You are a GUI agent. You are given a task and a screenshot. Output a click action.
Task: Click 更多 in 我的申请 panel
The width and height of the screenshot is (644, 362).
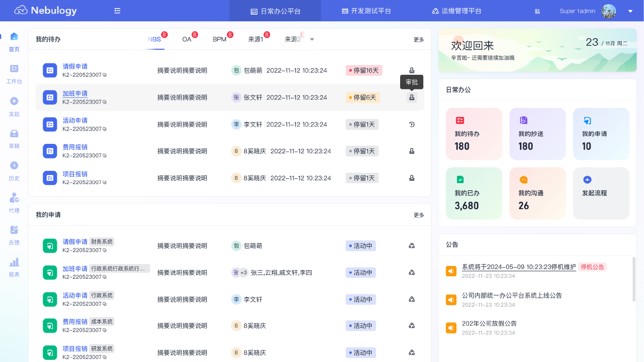point(419,215)
